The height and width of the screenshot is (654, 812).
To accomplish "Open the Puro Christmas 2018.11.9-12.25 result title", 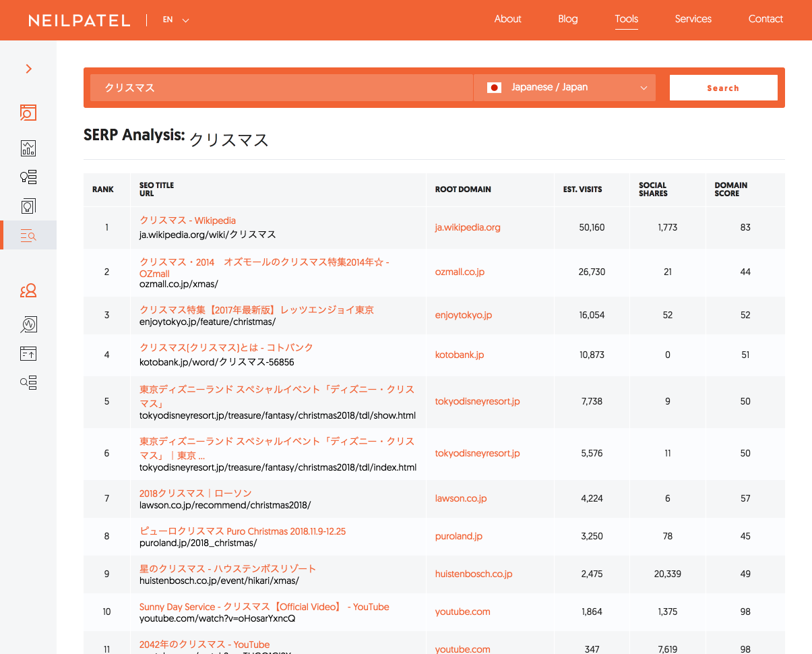I will point(243,531).
